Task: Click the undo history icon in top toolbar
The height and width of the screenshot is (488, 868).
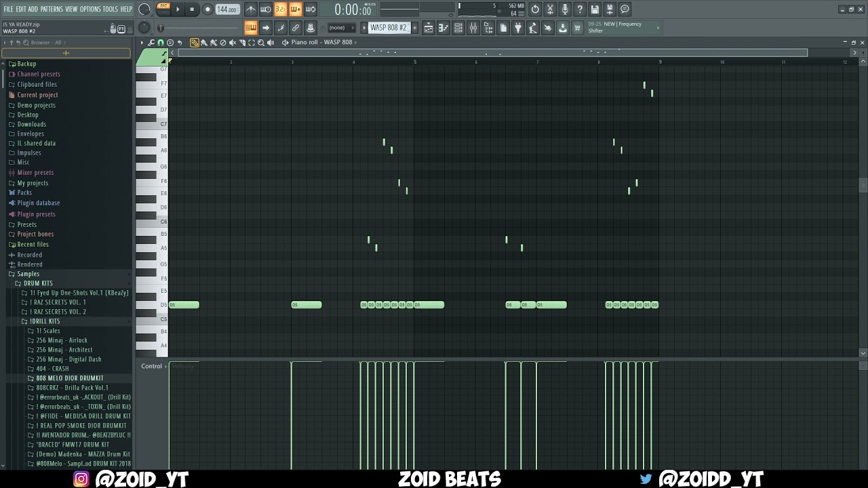Action: click(535, 9)
